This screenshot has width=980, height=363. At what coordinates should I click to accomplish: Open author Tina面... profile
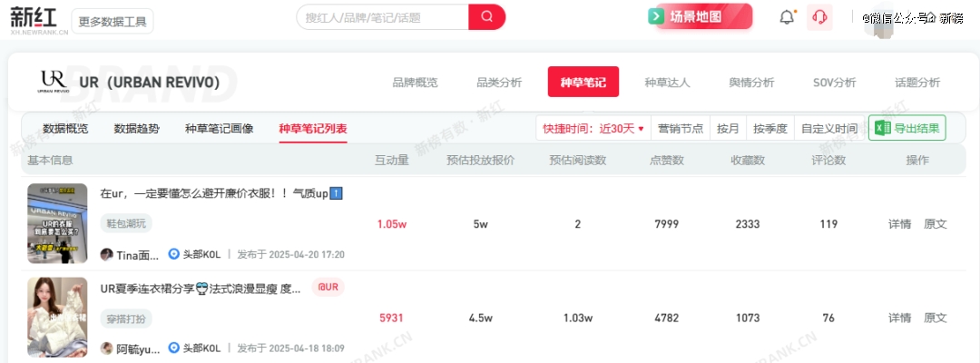tap(131, 255)
